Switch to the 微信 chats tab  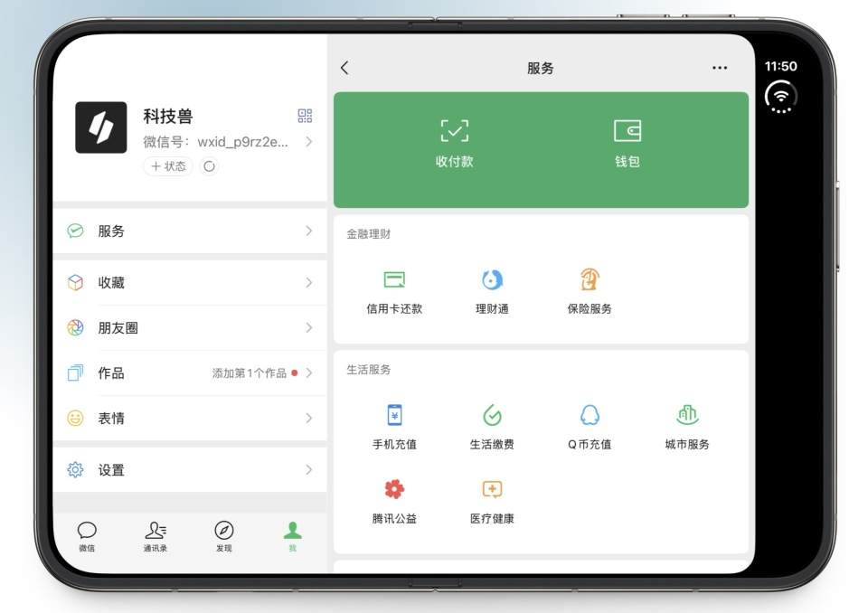coord(87,536)
